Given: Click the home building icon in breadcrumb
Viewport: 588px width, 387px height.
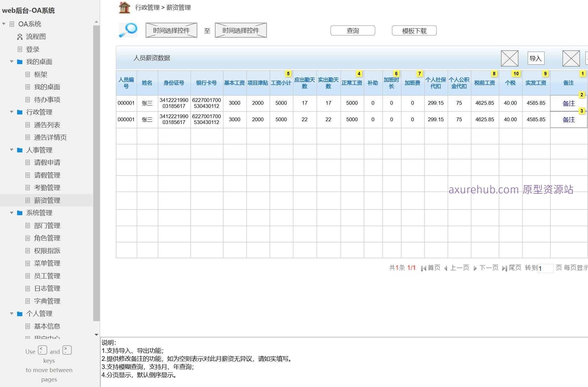Looking at the screenshot, I should pos(125,7).
